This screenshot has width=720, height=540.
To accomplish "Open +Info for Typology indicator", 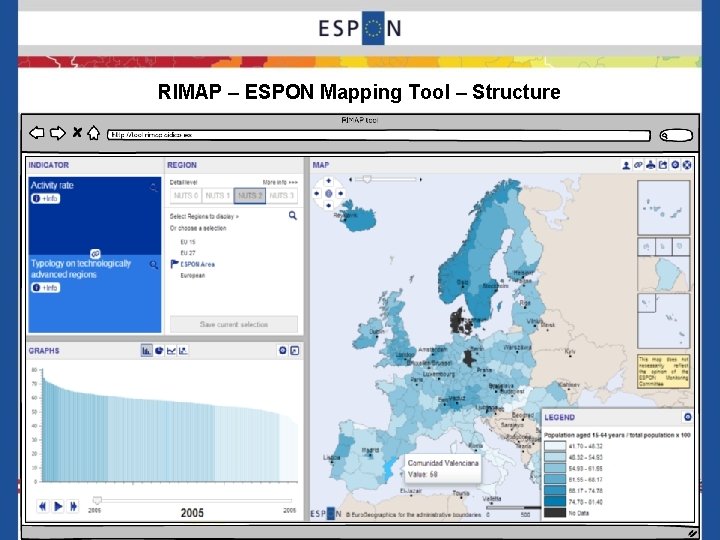I will (45, 287).
